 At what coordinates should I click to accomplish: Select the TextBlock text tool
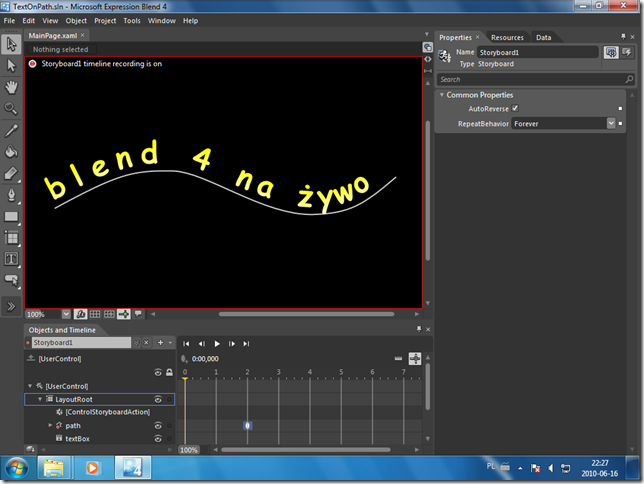[x=11, y=259]
